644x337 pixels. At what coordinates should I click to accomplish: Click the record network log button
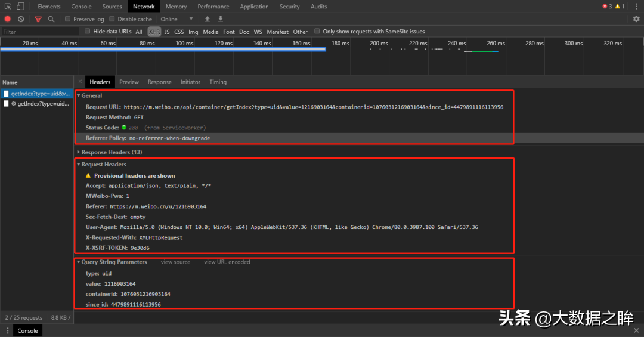coord(7,19)
